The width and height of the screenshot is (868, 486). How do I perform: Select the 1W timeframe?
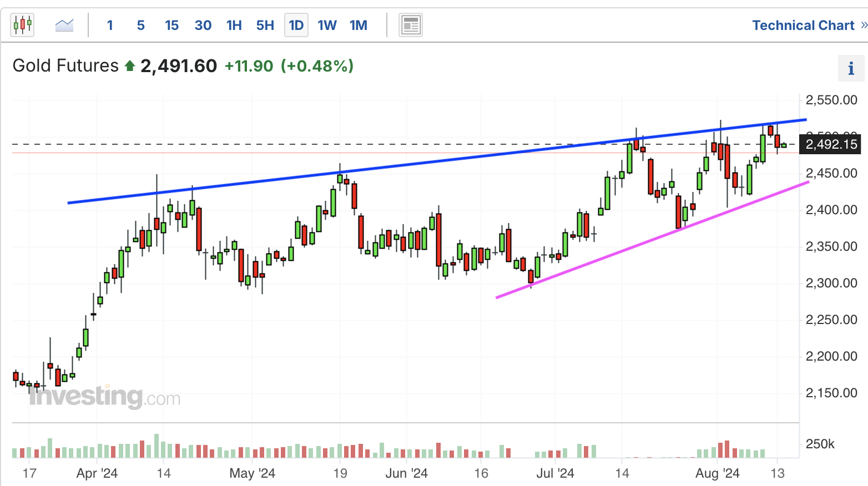327,26
